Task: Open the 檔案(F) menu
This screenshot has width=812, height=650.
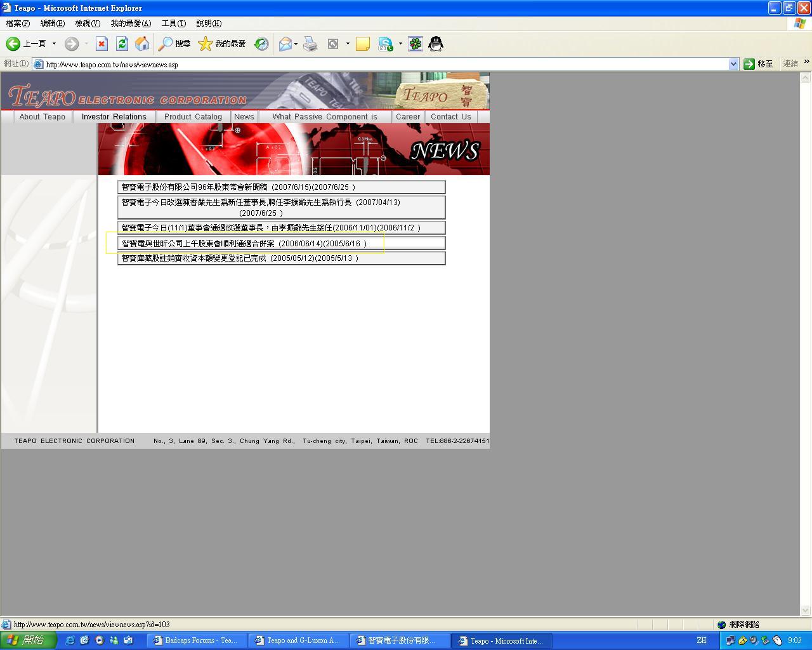Action: (18, 23)
